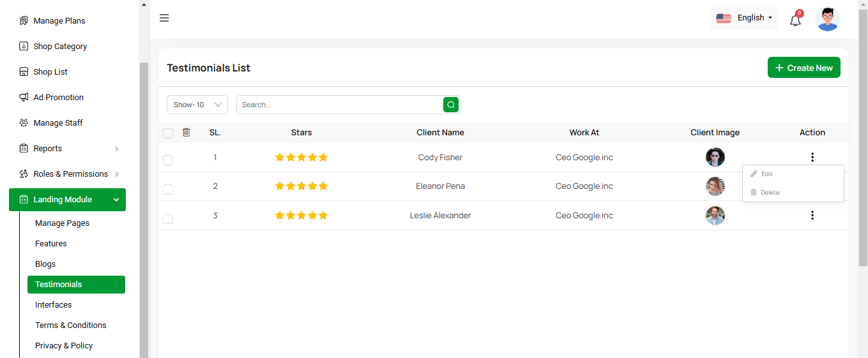This screenshot has width=868, height=358.
Task: Click the bulk delete trash icon
Action: click(187, 133)
